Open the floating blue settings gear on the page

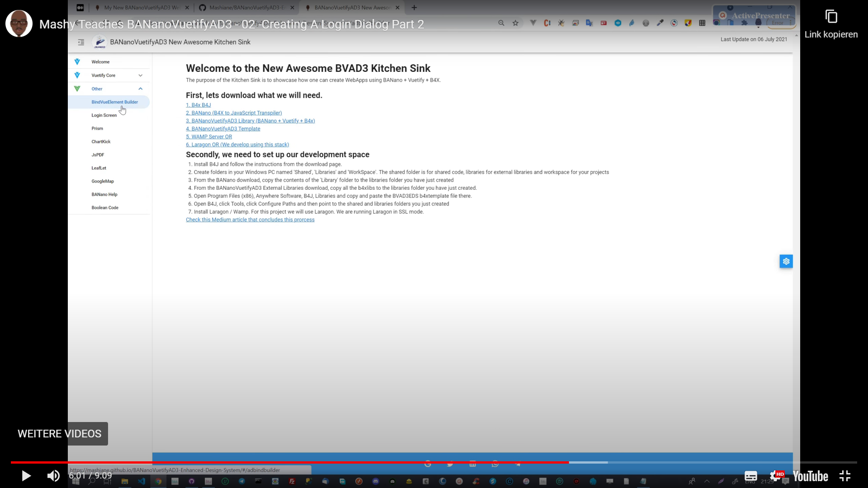(786, 261)
